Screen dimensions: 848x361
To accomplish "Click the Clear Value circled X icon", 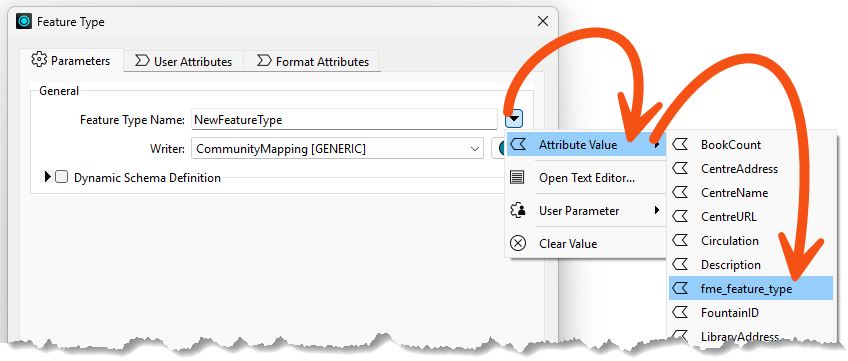I will (x=518, y=244).
